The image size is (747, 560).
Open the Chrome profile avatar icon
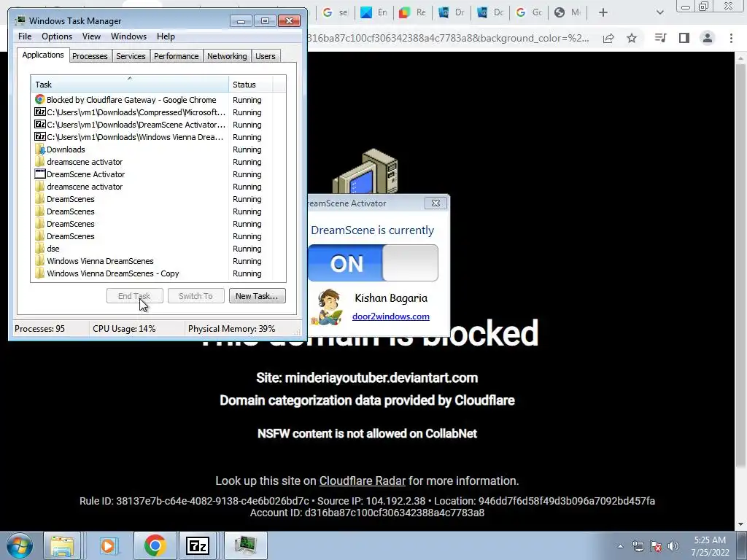tap(708, 38)
